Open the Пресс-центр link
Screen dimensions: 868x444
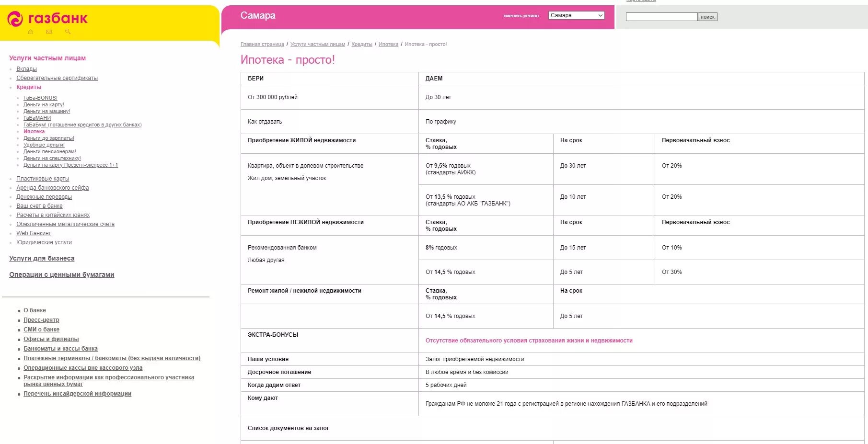(41, 320)
